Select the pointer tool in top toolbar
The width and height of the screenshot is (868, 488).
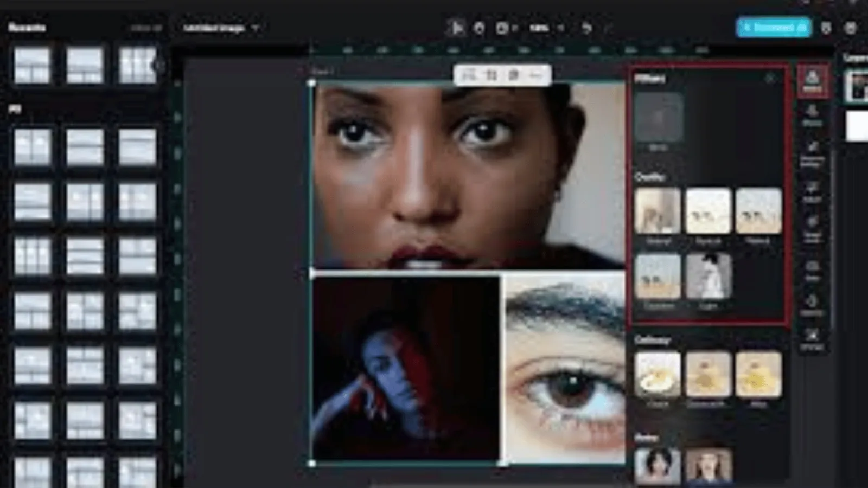click(457, 28)
